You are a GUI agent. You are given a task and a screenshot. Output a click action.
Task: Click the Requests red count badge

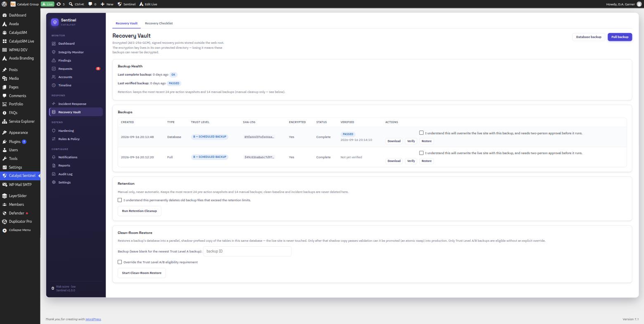(x=98, y=69)
